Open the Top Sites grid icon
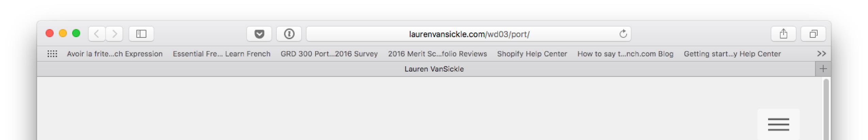868x140 pixels. [x=52, y=54]
